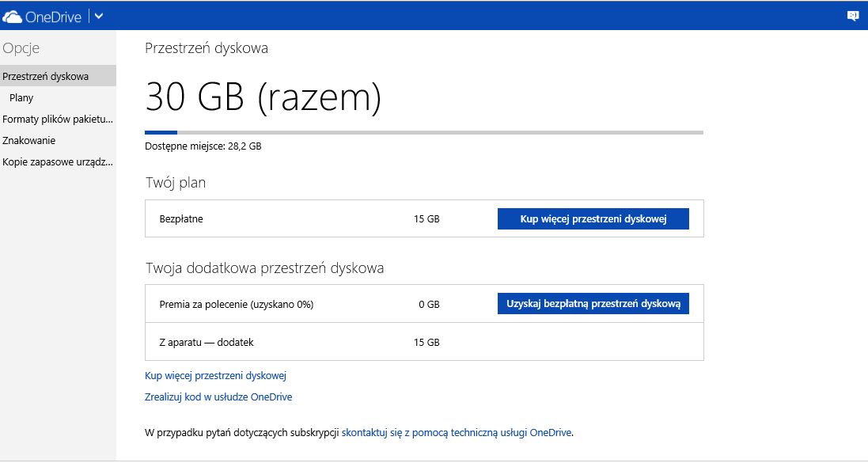Click Dostępne miejsce: 28,2 GB text
The width and height of the screenshot is (868, 463).
tap(203, 146)
